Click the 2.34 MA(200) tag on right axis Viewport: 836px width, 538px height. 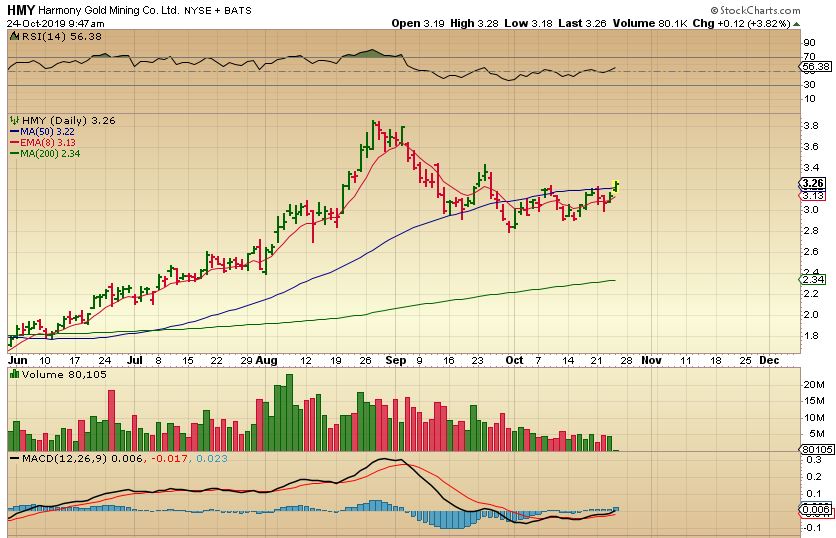point(813,279)
